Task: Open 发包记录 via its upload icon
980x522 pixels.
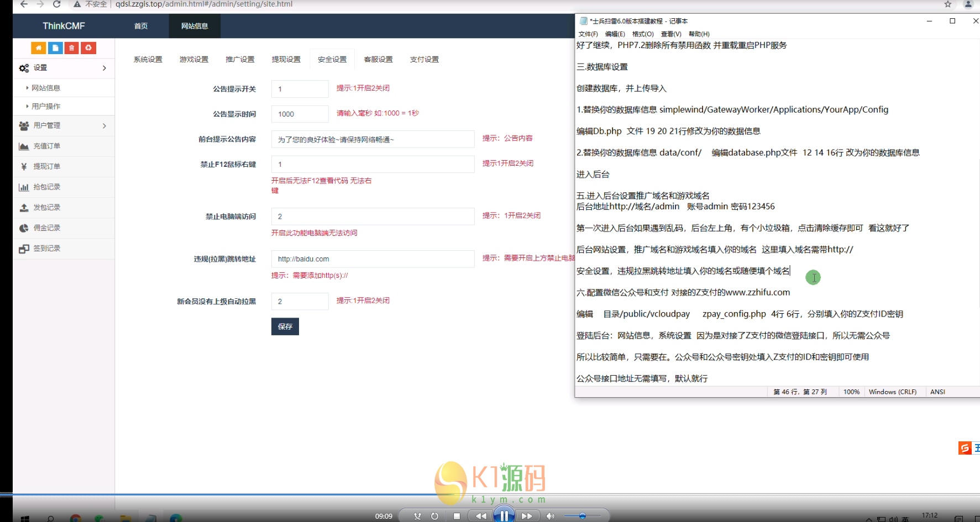Action: [x=24, y=208]
